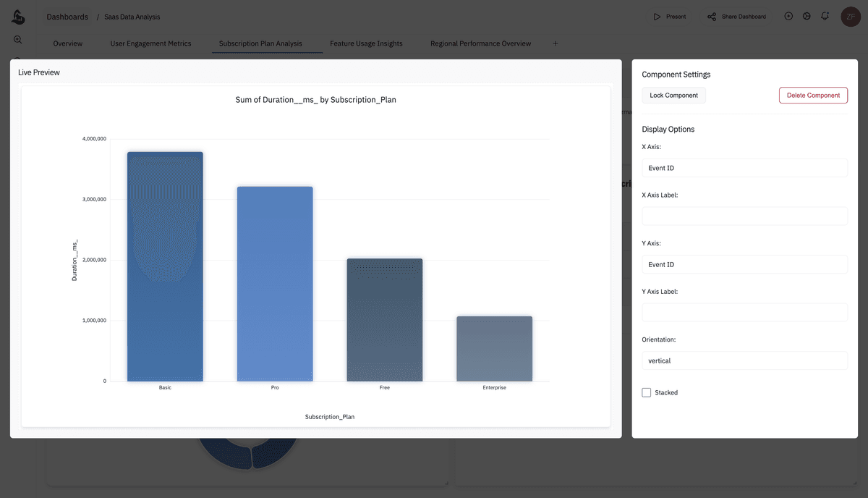The image size is (868, 498).
Task: Add a new tab with plus icon
Action: (556, 43)
